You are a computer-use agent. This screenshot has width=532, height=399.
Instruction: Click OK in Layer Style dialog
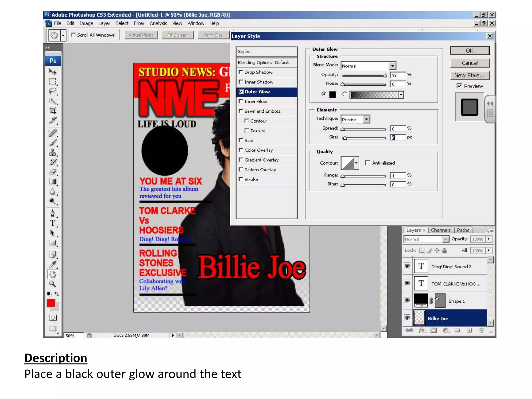pyautogui.click(x=470, y=51)
